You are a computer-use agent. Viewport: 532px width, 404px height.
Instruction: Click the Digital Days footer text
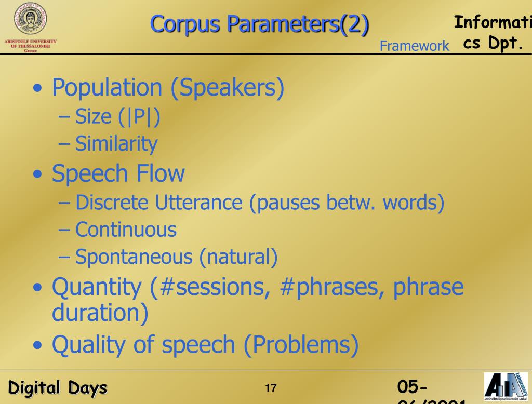(57, 387)
